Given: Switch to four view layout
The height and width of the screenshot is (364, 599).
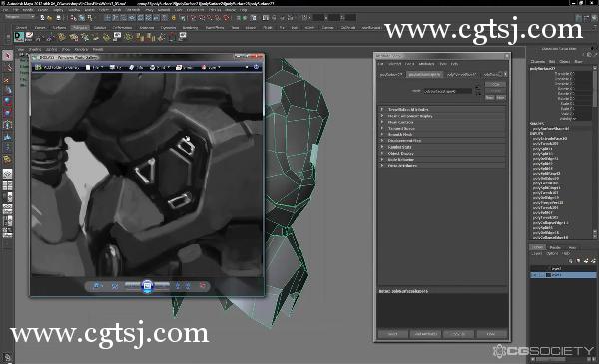Looking at the screenshot, I should point(7,185).
